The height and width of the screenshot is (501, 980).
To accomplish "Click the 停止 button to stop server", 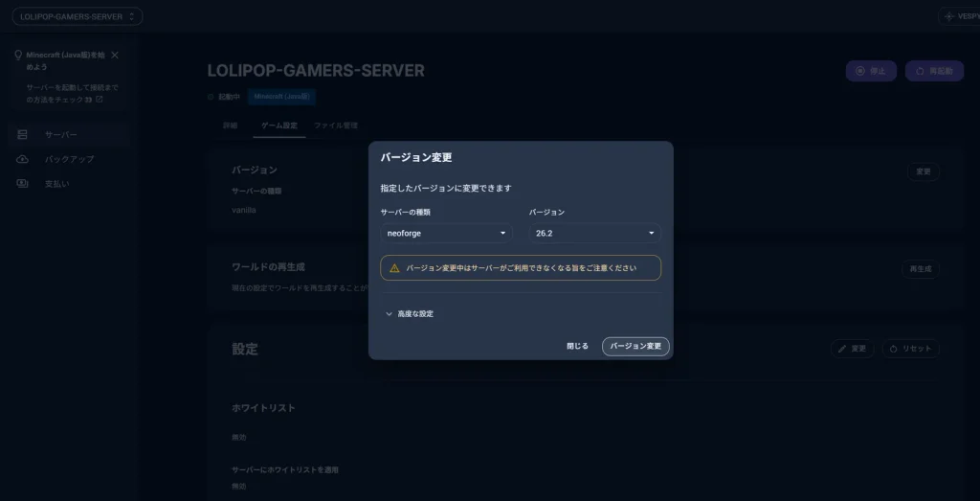I will pyautogui.click(x=871, y=71).
